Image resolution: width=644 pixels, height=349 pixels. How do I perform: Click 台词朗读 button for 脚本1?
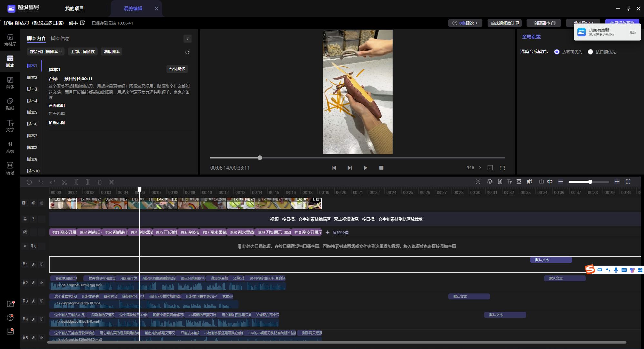177,69
